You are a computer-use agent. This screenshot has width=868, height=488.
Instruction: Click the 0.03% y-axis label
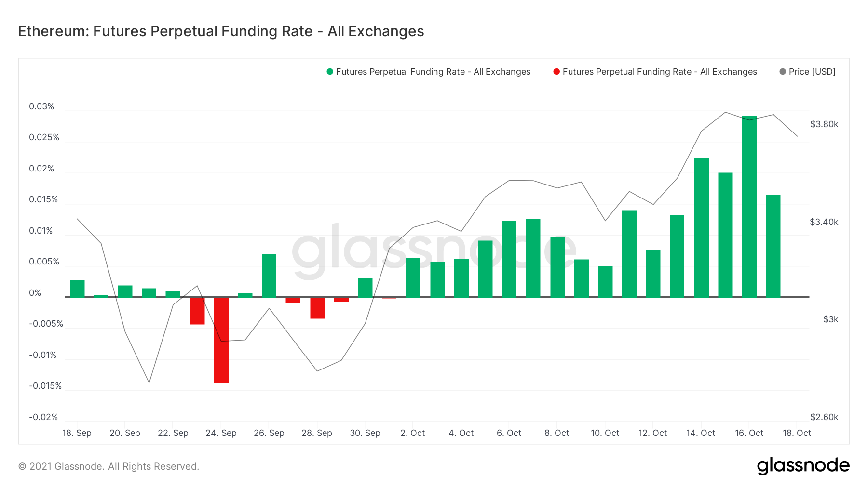41,106
